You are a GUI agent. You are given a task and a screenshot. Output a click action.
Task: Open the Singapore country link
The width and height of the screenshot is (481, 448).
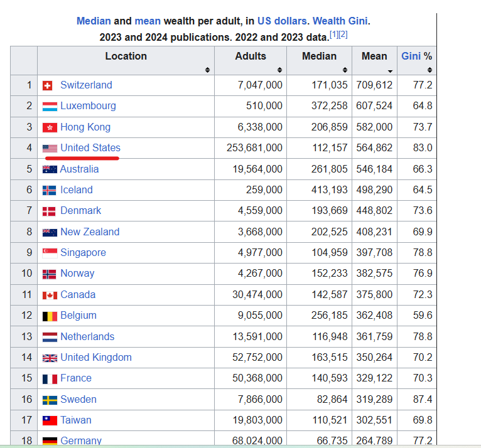point(83,252)
